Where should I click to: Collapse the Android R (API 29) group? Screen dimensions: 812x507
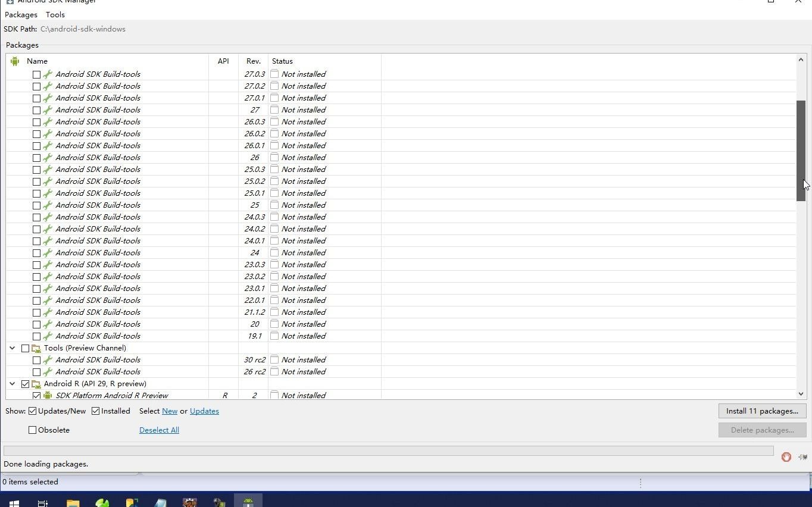[x=12, y=384]
